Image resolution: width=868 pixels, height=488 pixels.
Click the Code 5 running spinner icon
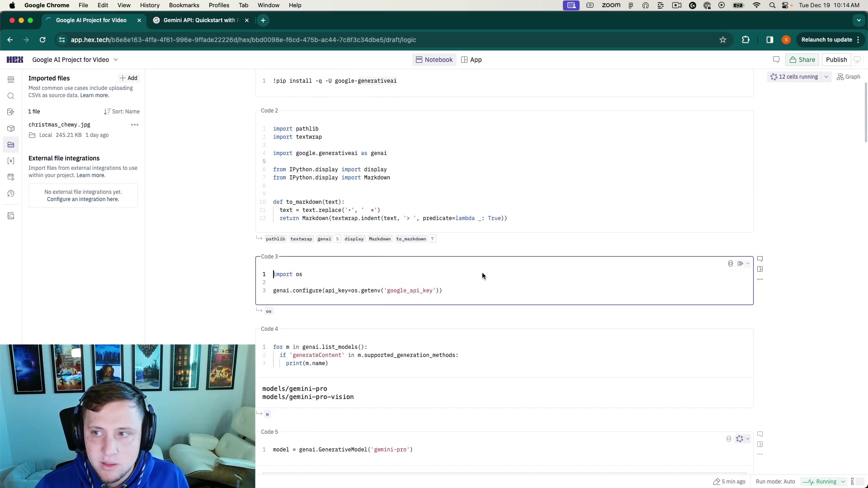pos(740,439)
